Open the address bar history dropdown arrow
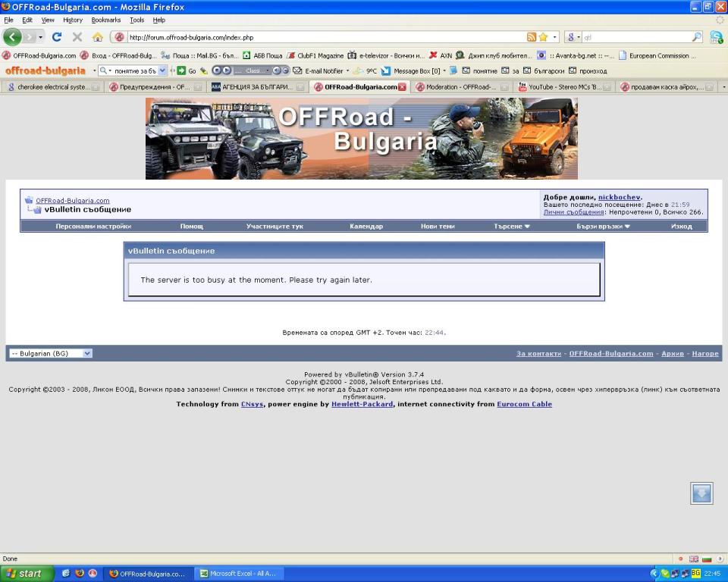Image resolution: width=728 pixels, height=582 pixels. (554, 37)
